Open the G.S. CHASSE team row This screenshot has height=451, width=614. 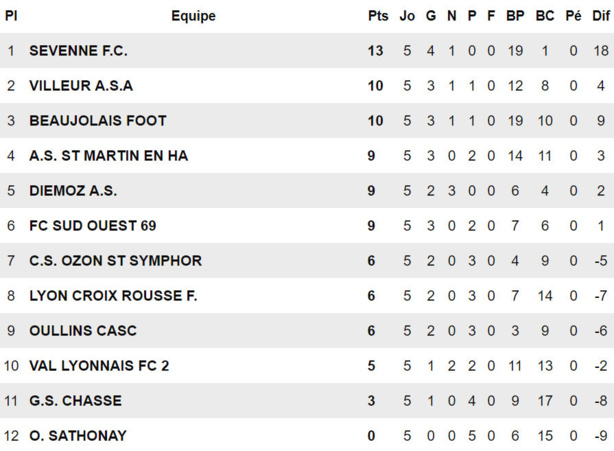coord(75,401)
